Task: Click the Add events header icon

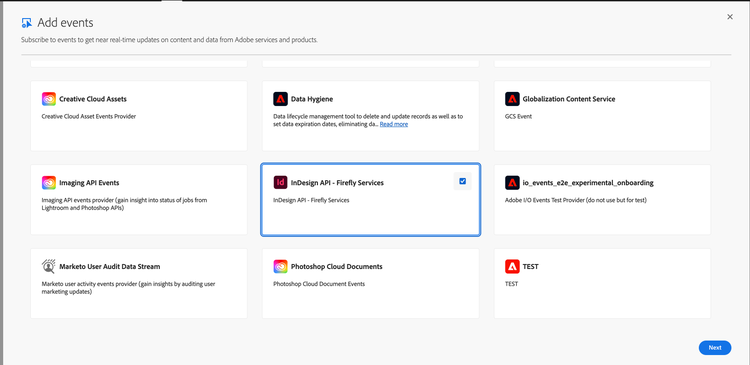Action: coord(27,22)
